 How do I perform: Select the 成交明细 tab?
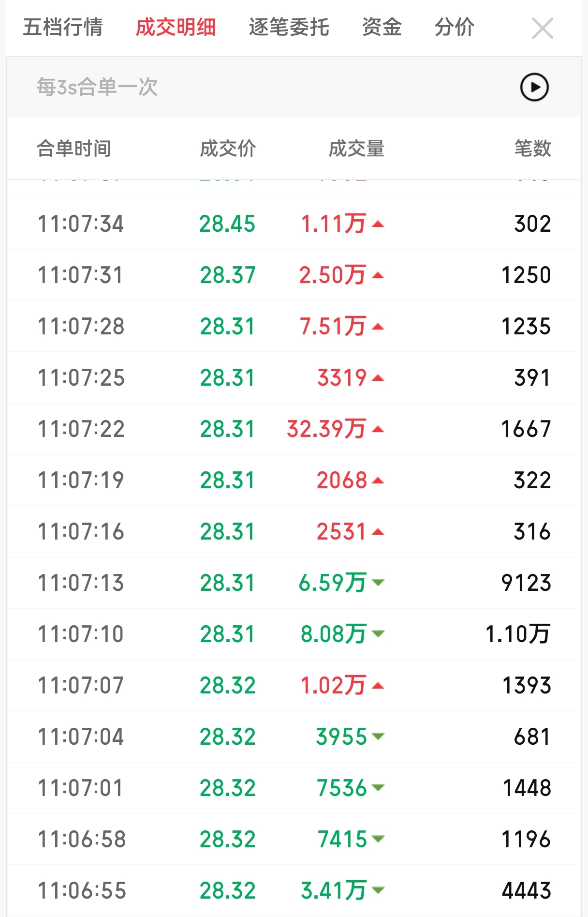tap(176, 27)
